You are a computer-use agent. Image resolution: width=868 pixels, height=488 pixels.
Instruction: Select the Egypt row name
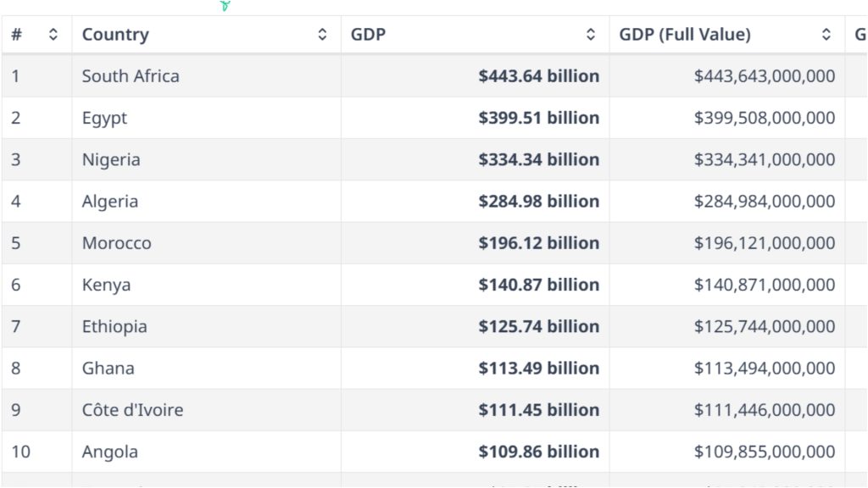104,118
